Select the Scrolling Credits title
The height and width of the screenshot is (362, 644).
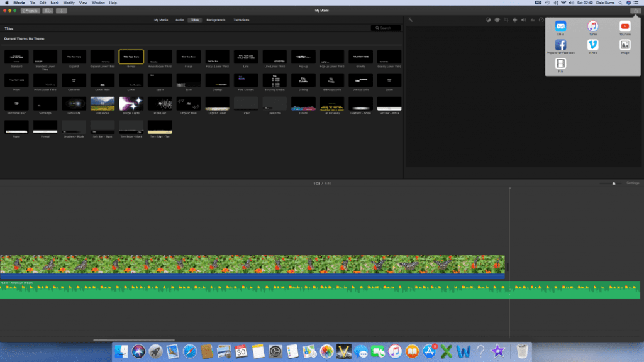tap(274, 80)
